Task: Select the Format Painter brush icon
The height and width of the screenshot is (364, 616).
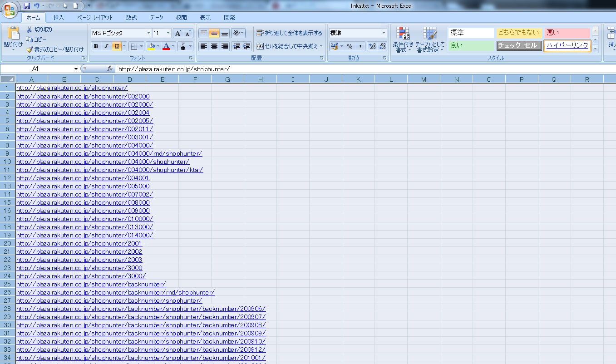Action: [30, 49]
